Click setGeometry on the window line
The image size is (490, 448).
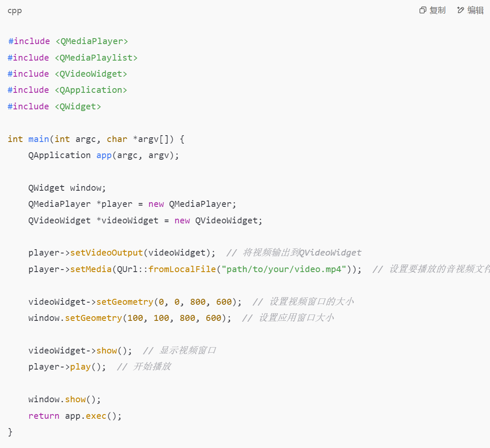93,318
